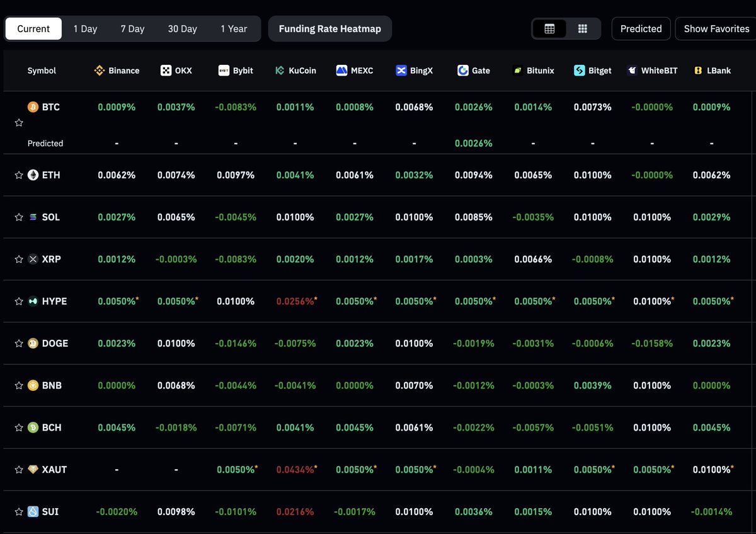Screen dimensions: 756x534
Task: Click Binance SUI rate -0.0020%
Action: pyautogui.click(x=117, y=512)
